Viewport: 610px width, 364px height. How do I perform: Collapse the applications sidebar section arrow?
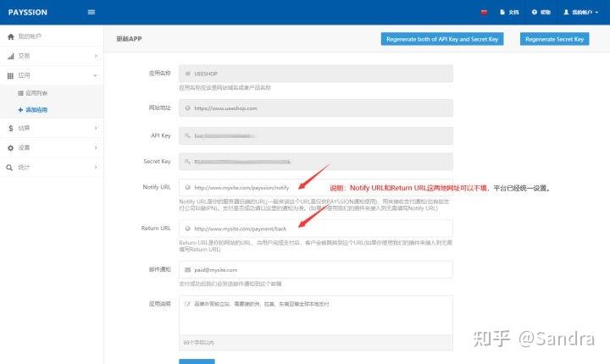click(x=95, y=75)
